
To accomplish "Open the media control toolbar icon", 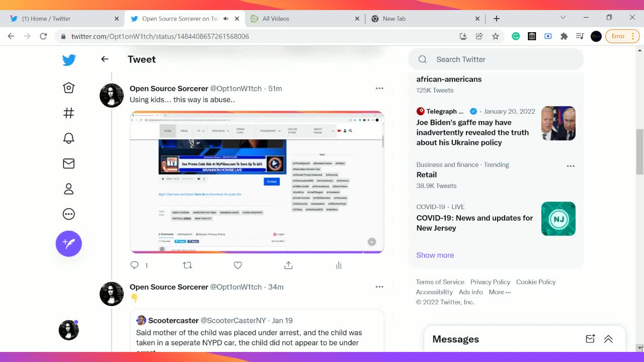I will pyautogui.click(x=580, y=36).
